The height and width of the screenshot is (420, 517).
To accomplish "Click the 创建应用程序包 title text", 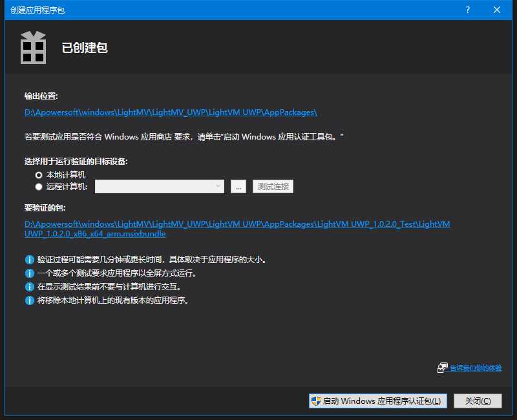I will [37, 10].
